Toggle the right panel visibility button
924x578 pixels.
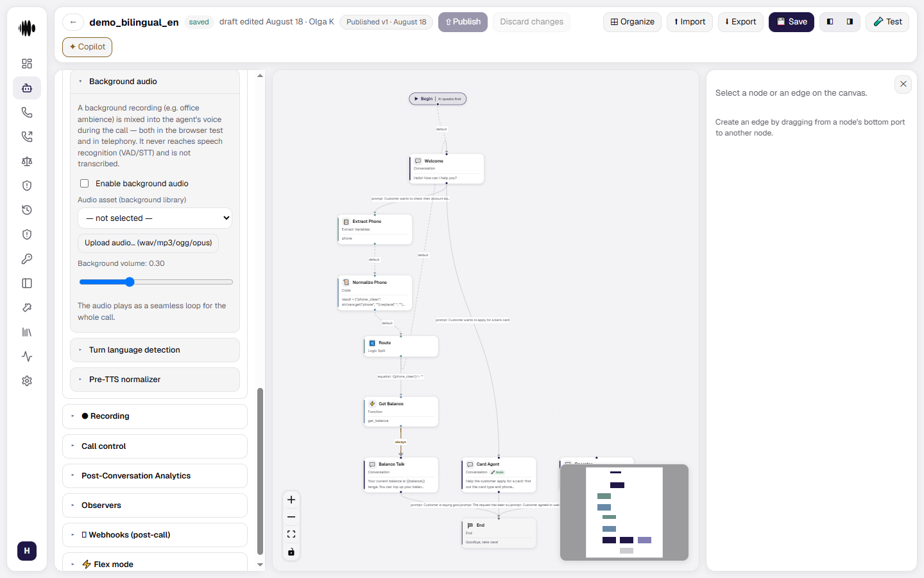(850, 22)
